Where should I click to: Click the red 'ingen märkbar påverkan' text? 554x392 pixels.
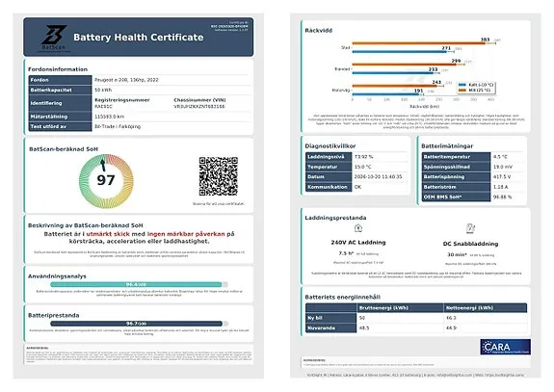(x=186, y=234)
